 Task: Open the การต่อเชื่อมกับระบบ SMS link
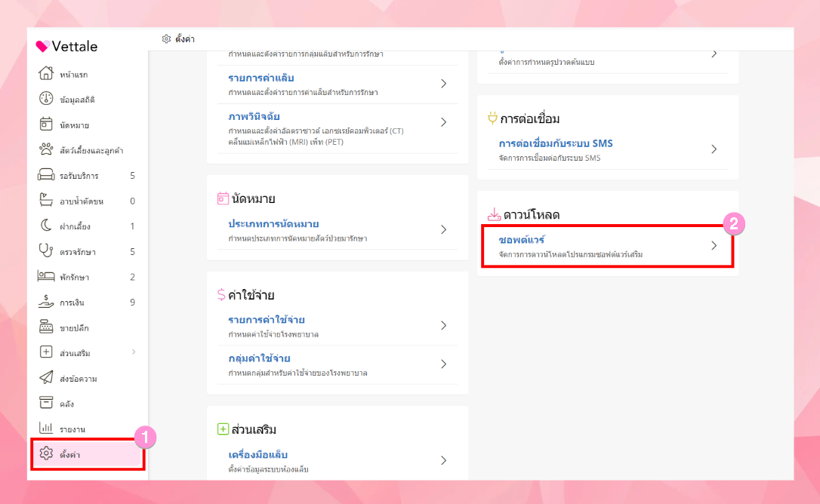[x=556, y=143]
